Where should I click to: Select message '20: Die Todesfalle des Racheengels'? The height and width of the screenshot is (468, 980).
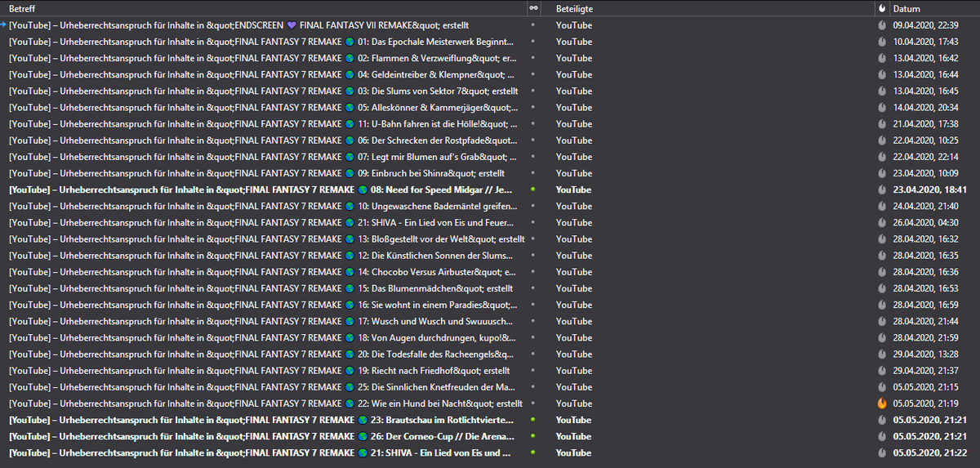pyautogui.click(x=261, y=354)
